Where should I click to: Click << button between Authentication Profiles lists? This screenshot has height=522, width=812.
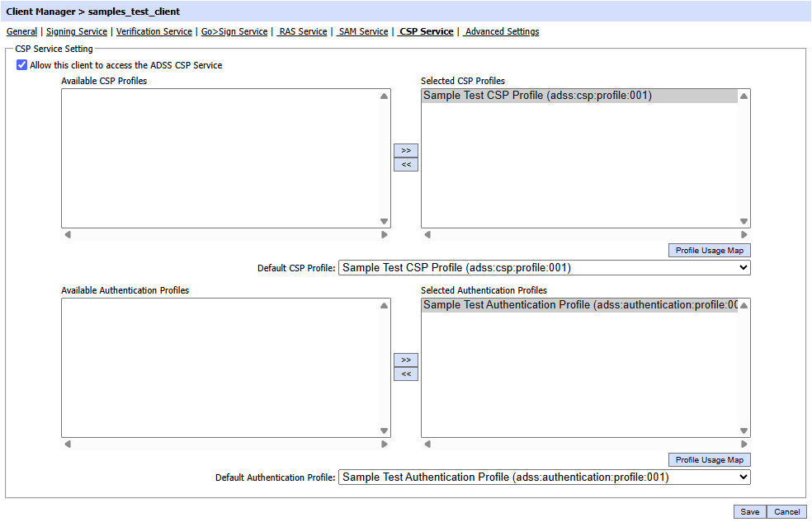click(405, 374)
